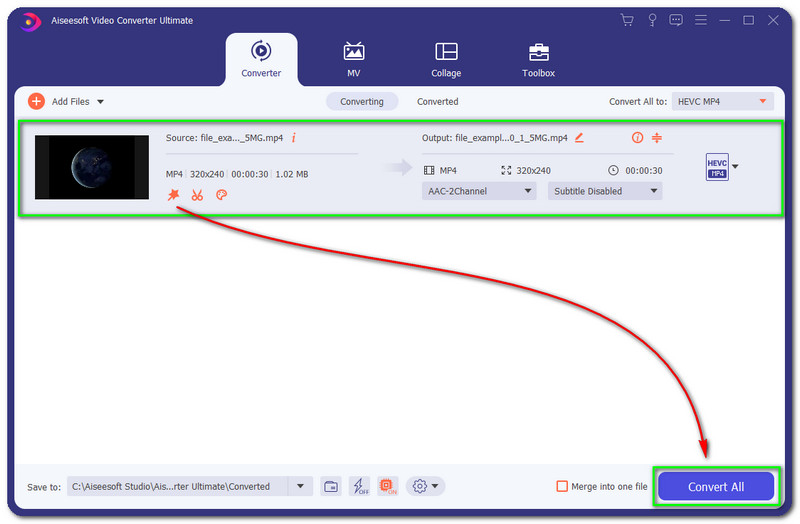Toggle the lightning hardware acceleration button

click(x=359, y=486)
